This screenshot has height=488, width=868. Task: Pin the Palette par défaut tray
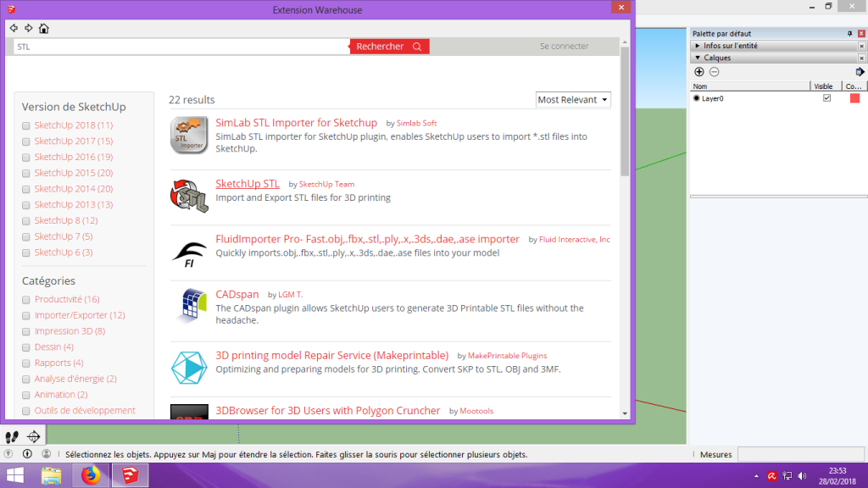[849, 34]
